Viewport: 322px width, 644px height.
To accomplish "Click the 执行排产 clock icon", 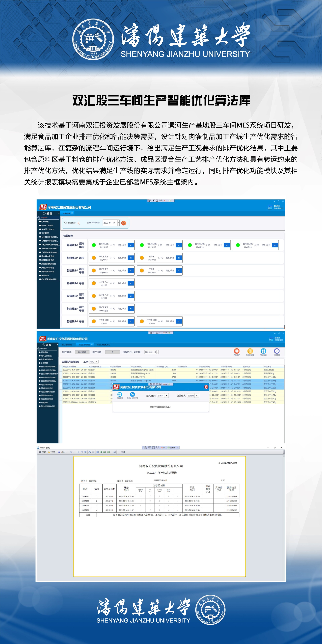I will [x=236, y=351].
